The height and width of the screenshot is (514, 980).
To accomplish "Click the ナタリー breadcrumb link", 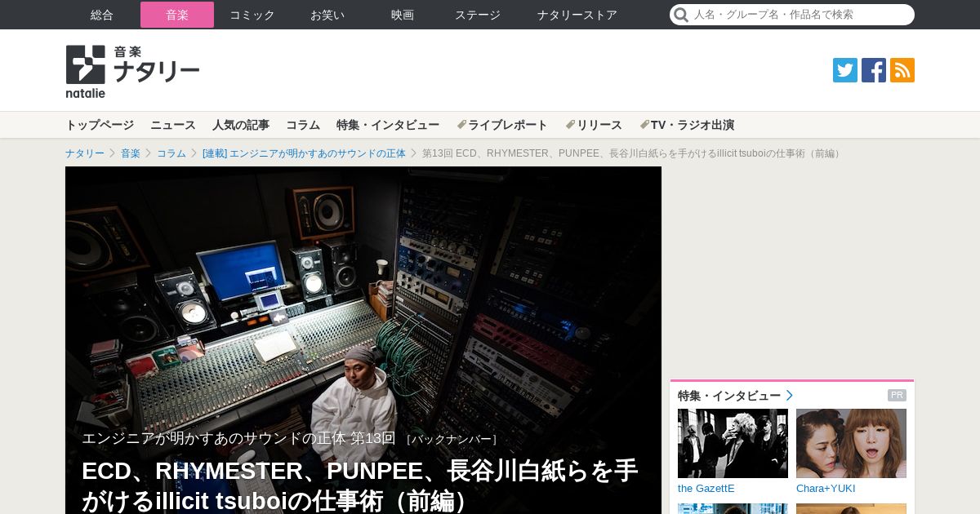I will pos(85,153).
